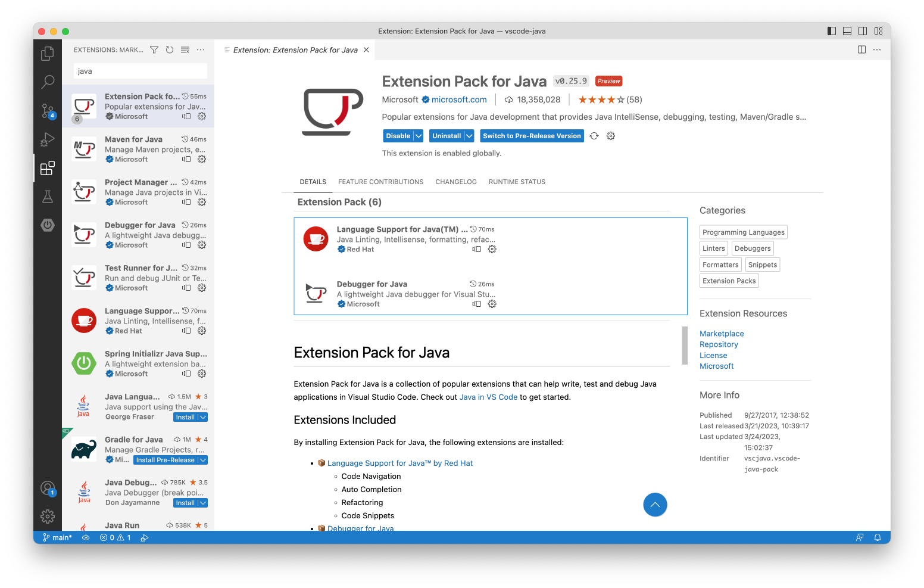Image resolution: width=924 pixels, height=588 pixels.
Task: Click the sync/reload icon next to Disable button
Action: [594, 136]
